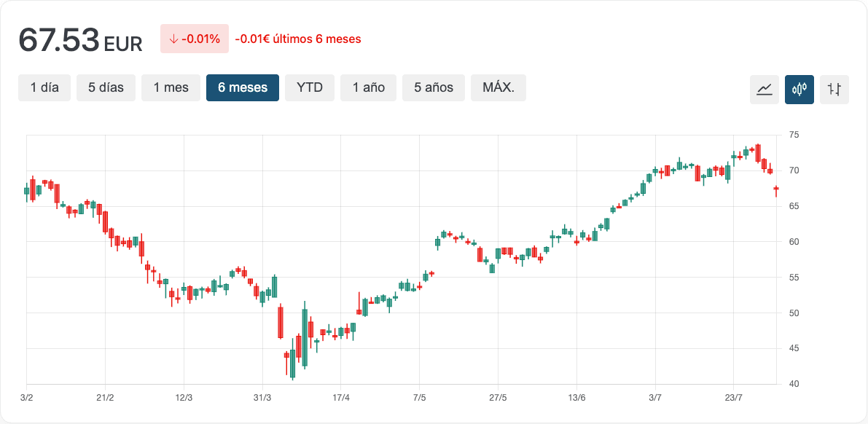This screenshot has width=868, height=424.
Task: Switch the chart to 1 año
Action: coord(368,87)
